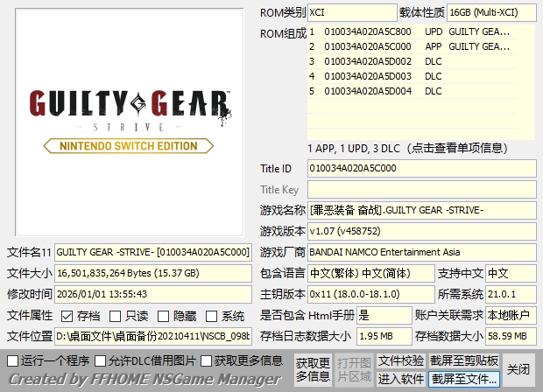Viewport: 543px width, 392px height.
Task: Click the Html手册 field showing 是
Action: coord(384,315)
